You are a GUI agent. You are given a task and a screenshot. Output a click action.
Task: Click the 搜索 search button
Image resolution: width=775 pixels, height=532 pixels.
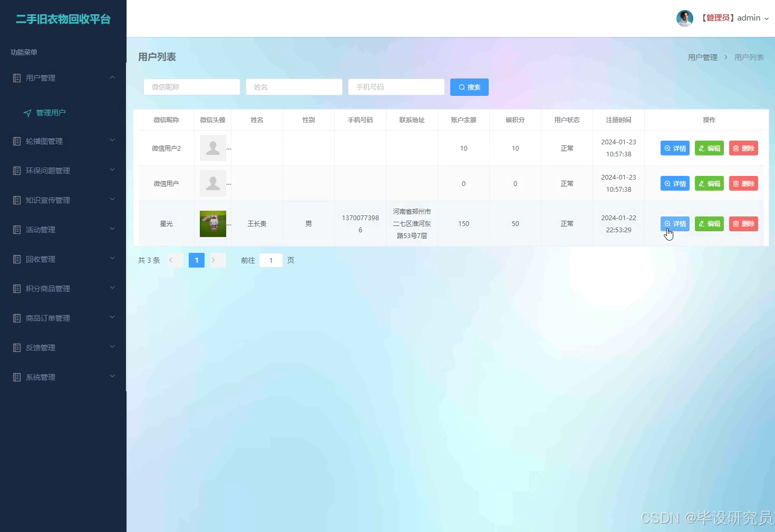click(x=469, y=87)
